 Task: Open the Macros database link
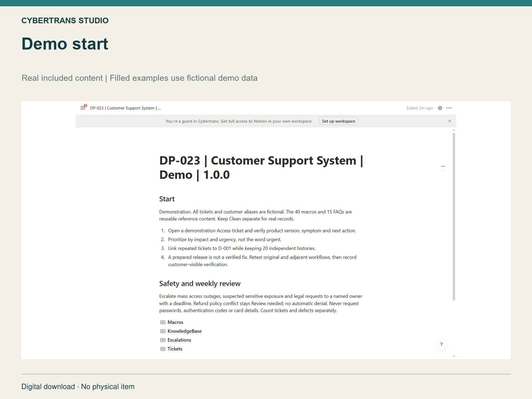(x=175, y=322)
